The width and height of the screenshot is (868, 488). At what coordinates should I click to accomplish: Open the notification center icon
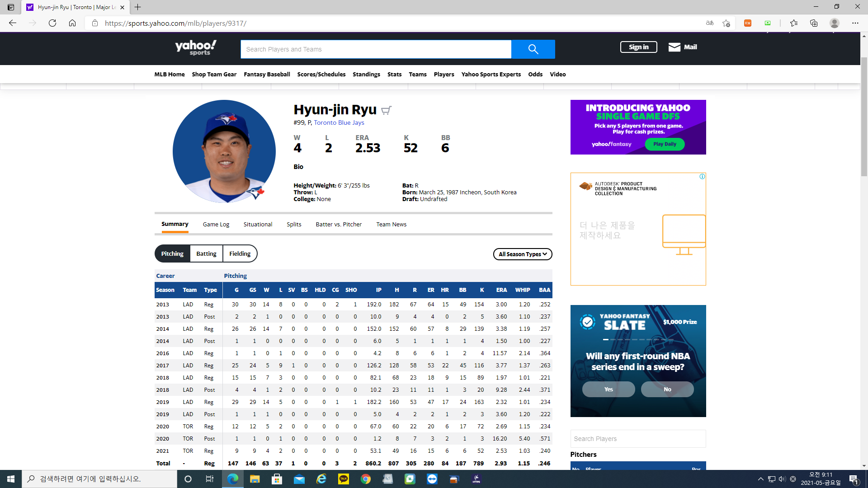click(854, 479)
